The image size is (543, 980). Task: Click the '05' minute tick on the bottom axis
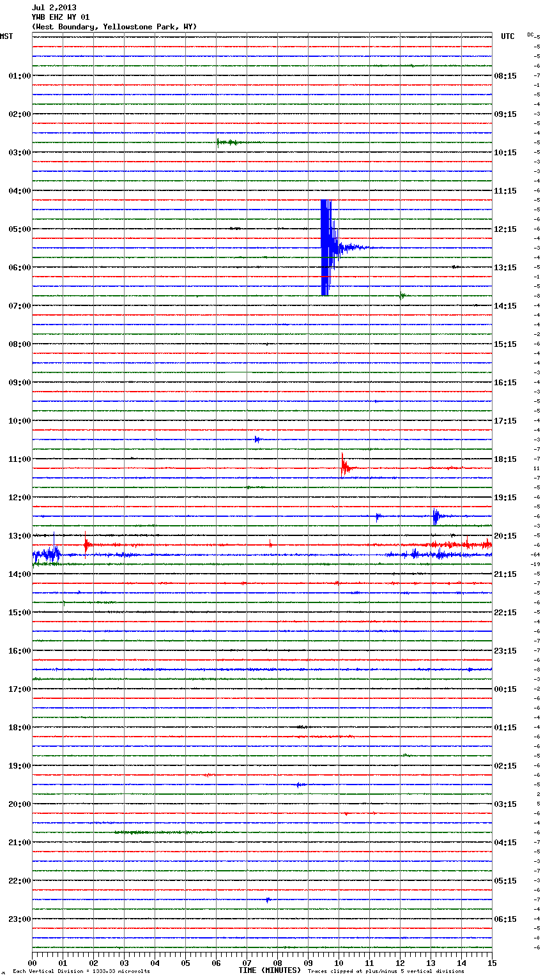(x=185, y=963)
